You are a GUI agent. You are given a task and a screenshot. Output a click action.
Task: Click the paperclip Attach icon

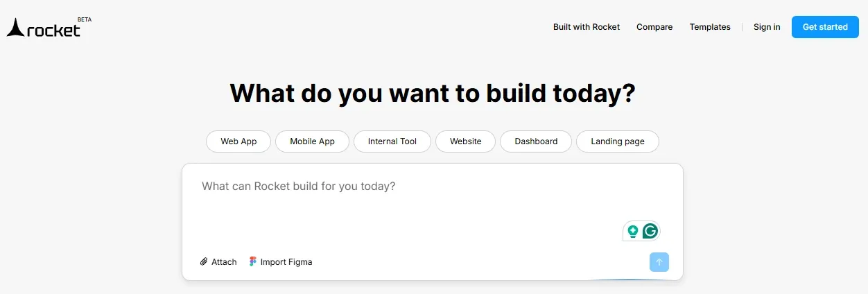(204, 262)
